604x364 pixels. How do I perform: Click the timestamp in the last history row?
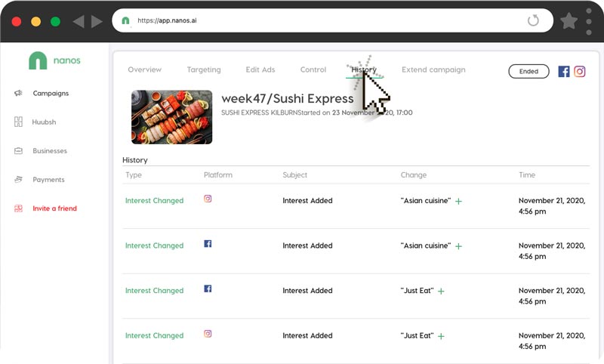point(552,341)
